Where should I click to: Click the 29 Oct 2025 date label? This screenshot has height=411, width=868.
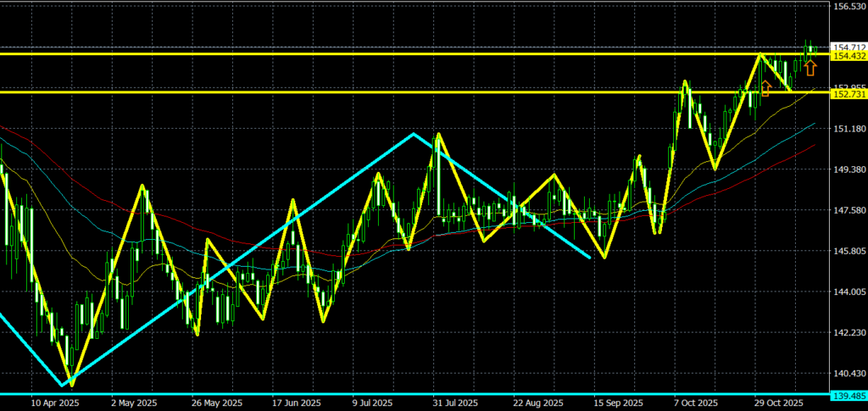(x=778, y=403)
